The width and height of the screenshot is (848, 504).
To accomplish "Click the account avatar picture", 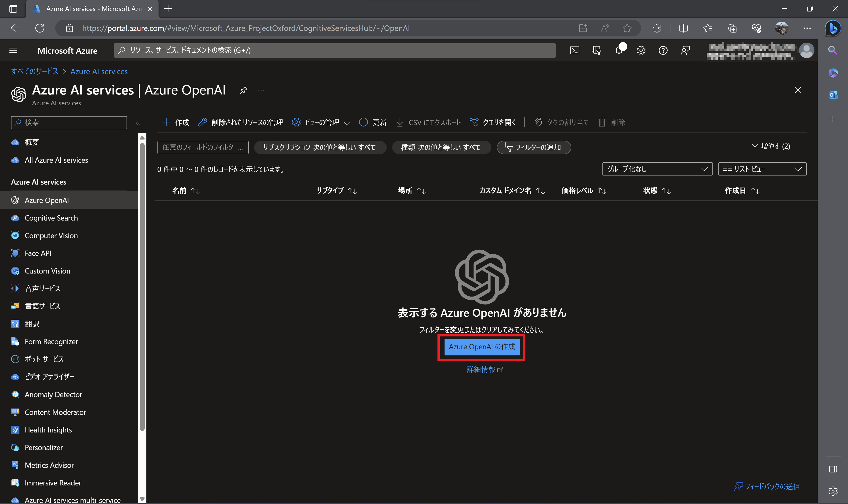I will (x=806, y=50).
